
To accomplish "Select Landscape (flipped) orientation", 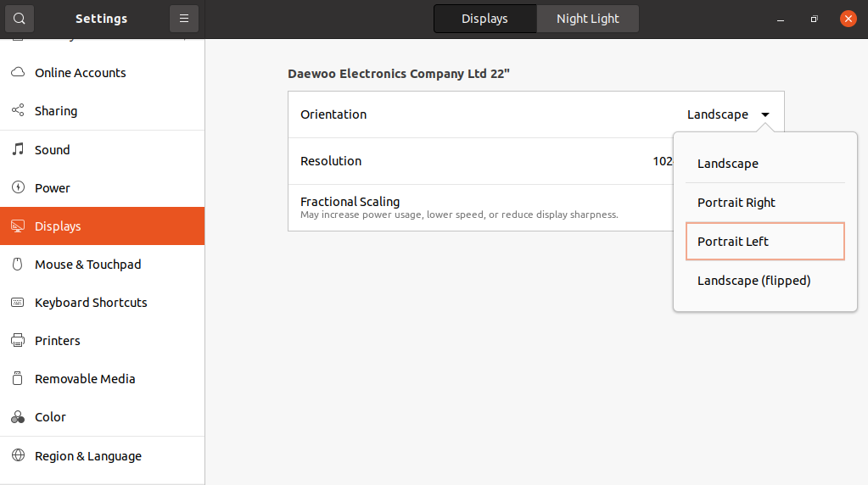I will [765, 281].
